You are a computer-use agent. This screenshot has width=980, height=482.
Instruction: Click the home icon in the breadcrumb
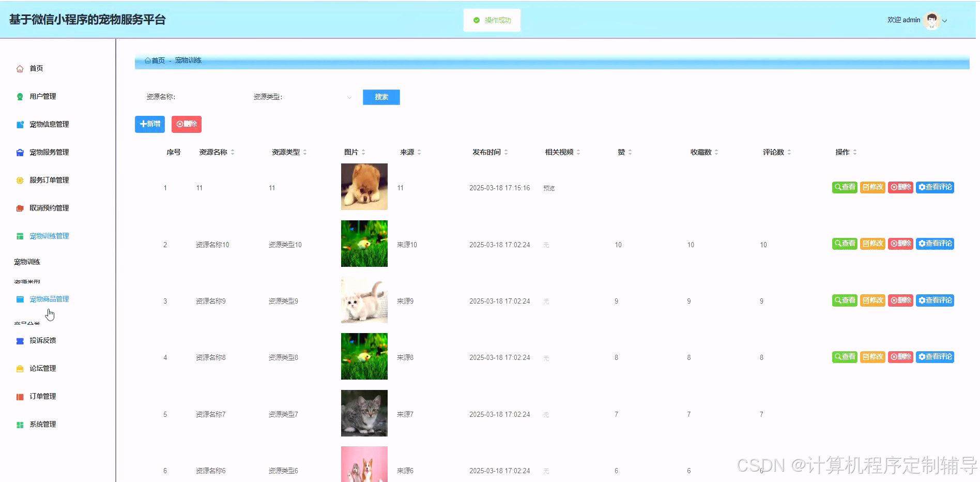[x=147, y=61]
